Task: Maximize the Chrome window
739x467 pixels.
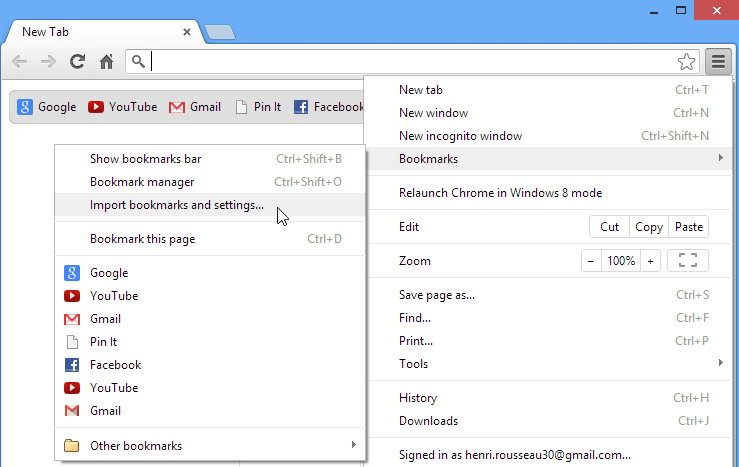Action: (681, 10)
